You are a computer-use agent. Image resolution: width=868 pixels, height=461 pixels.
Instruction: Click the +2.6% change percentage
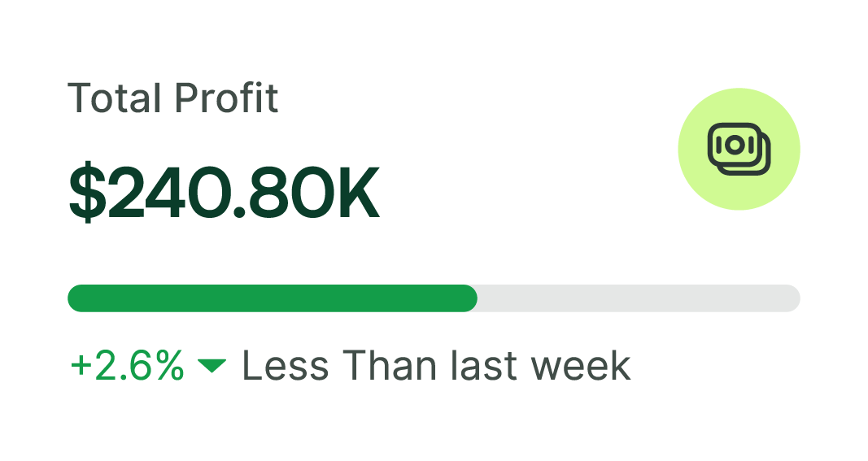pos(129,366)
